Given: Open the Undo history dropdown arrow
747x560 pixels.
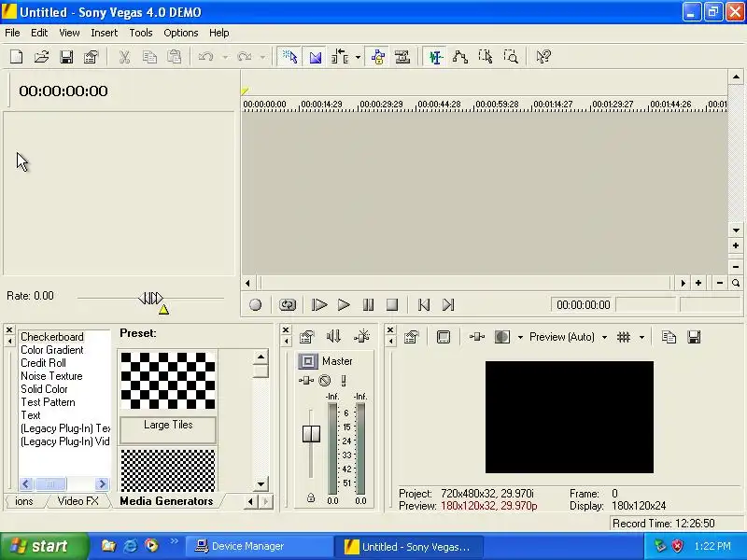Looking at the screenshot, I should coord(225,58).
